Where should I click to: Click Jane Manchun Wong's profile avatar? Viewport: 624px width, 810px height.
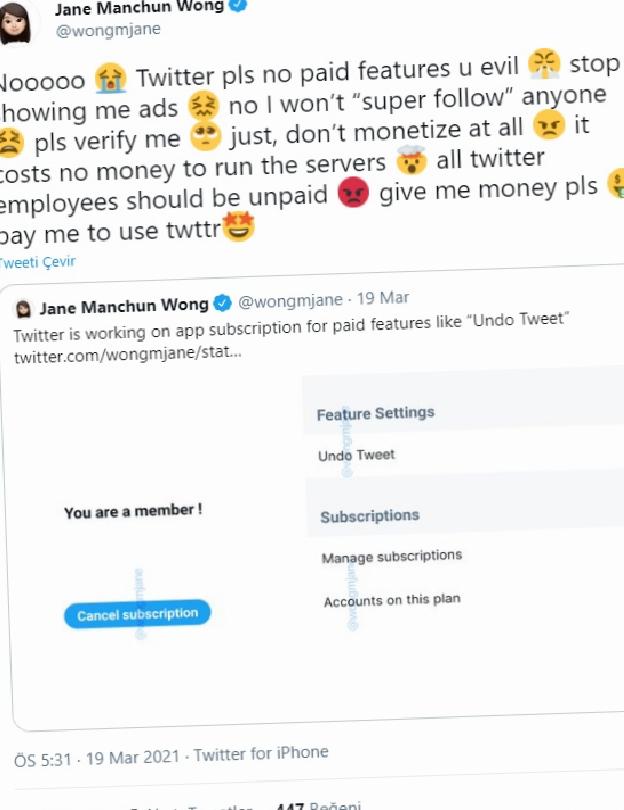tap(14, 23)
